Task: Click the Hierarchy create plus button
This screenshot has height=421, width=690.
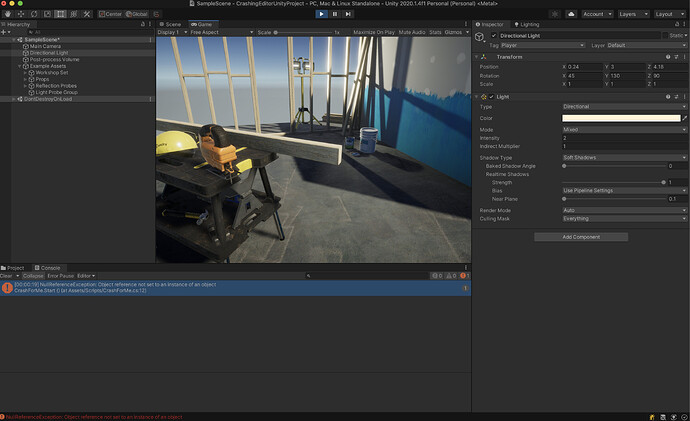Action: point(4,32)
